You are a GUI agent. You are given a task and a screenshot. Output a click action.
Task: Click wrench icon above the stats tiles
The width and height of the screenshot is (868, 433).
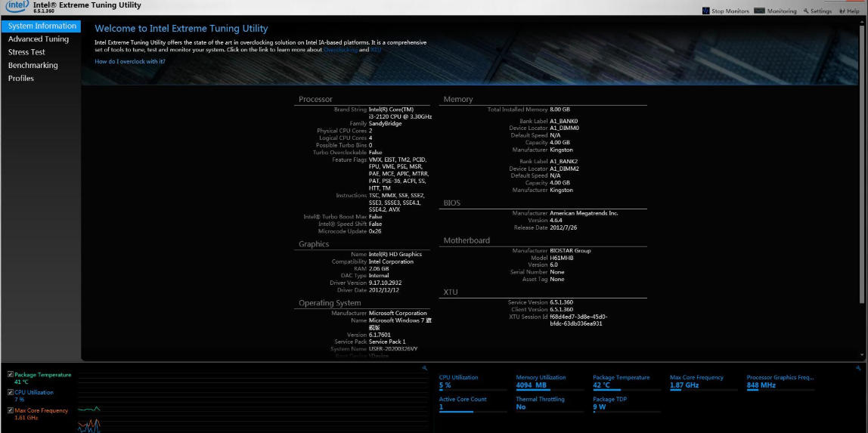tap(858, 368)
